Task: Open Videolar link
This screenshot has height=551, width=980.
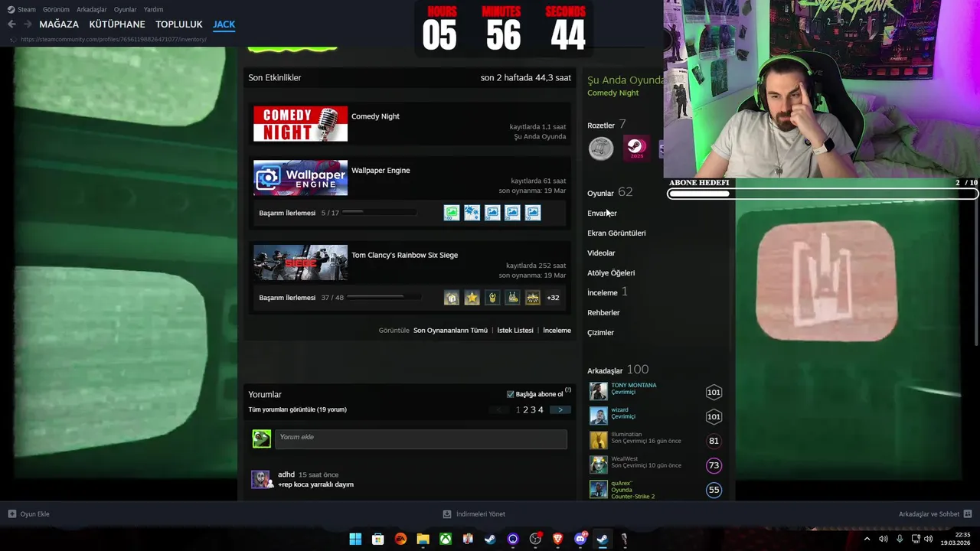Action: pos(601,253)
